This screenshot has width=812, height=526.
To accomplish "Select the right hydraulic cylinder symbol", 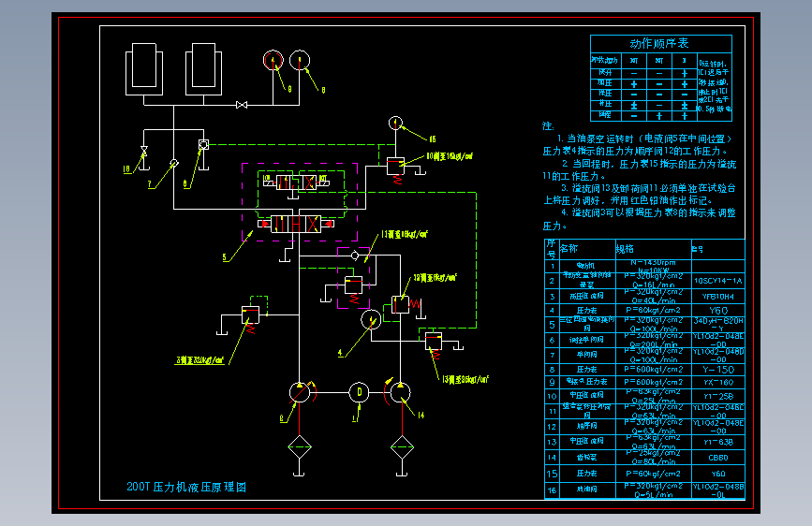I will [203, 69].
